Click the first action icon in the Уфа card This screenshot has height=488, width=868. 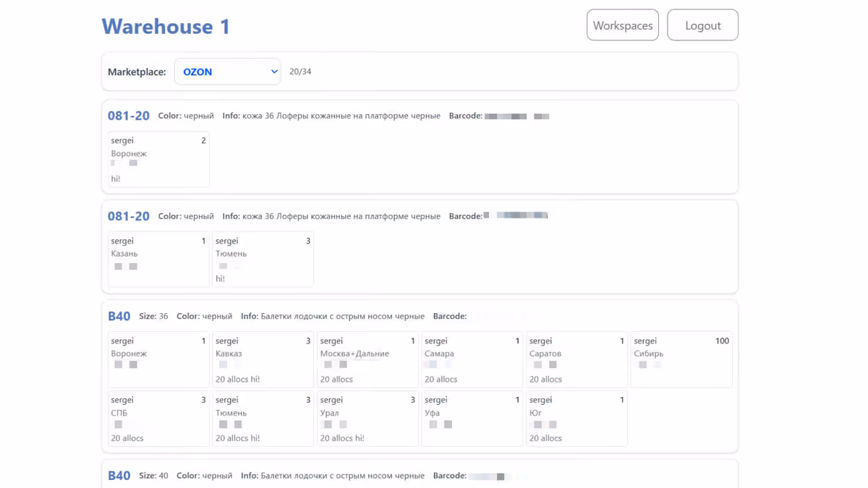(x=432, y=424)
